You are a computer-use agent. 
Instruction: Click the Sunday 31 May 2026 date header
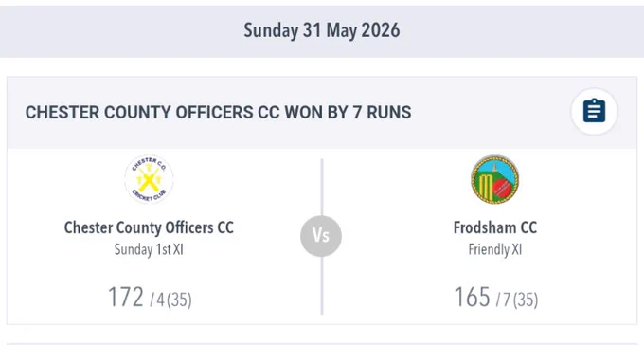click(322, 30)
